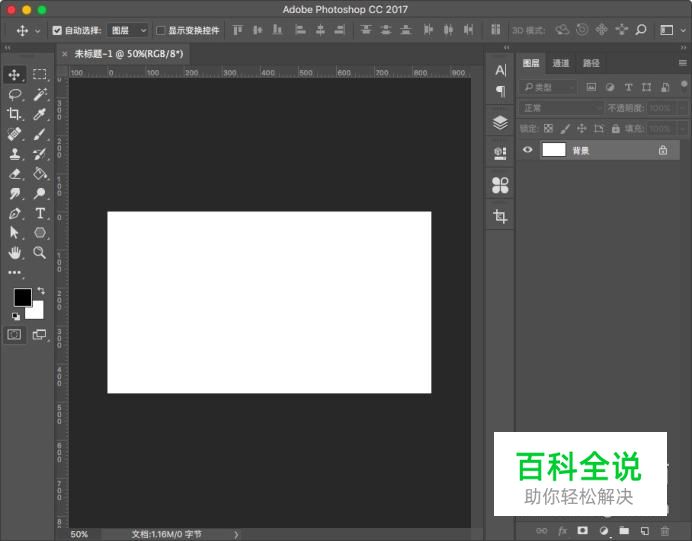Viewport: 692px width, 541px height.
Task: Switch to the 通道 tab
Action: coord(561,63)
